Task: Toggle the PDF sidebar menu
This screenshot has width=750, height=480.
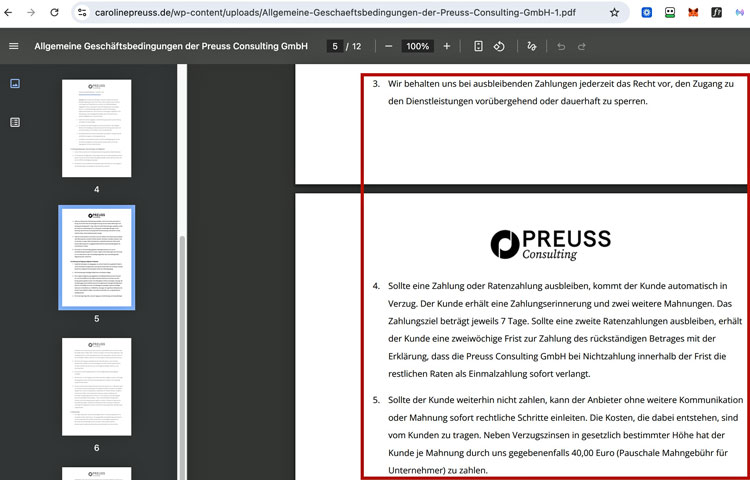Action: tap(14, 46)
